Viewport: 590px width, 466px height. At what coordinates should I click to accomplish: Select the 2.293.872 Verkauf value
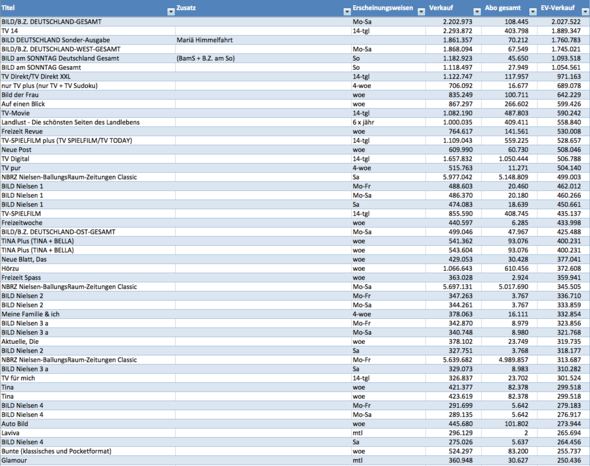(x=453, y=31)
